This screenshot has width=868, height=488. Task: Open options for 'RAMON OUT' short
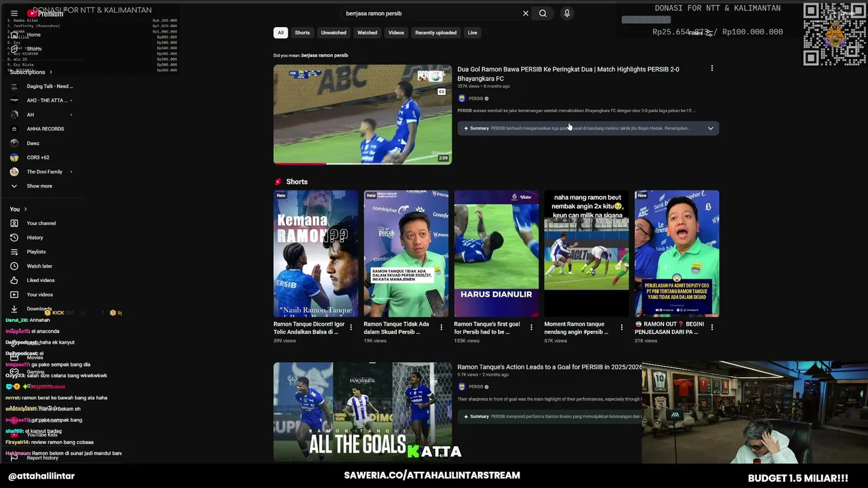(711, 328)
